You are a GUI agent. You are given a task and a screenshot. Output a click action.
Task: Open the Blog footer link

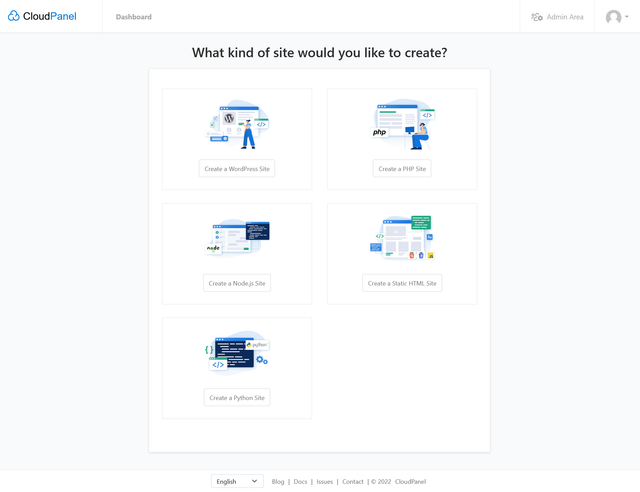click(x=278, y=482)
